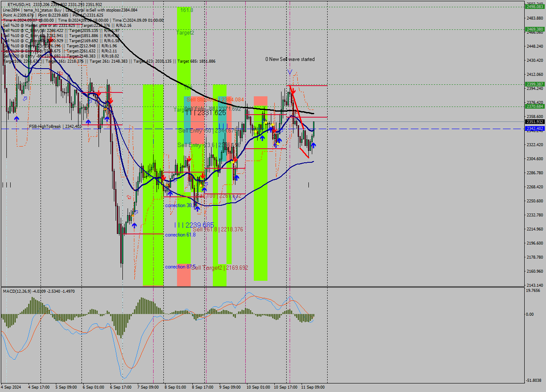
Task: Click the 11 Sep 09:00 time axis label
Action: 313,387
